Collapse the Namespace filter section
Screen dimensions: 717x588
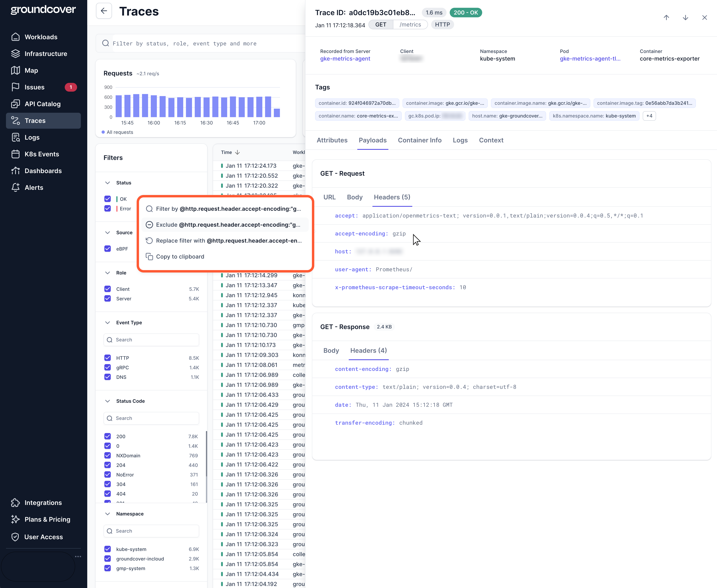[108, 514]
